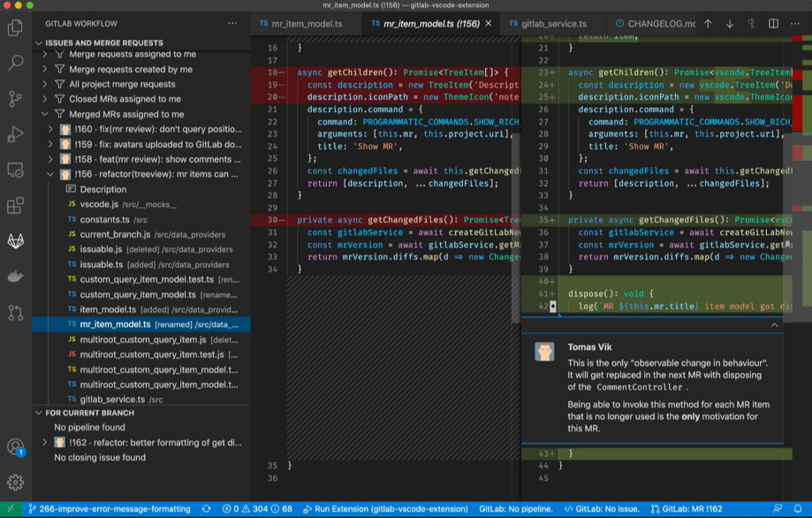Select the mr_item_model.ts renamed file entry
Image resolution: width=812 pixels, height=518 pixels.
point(115,324)
